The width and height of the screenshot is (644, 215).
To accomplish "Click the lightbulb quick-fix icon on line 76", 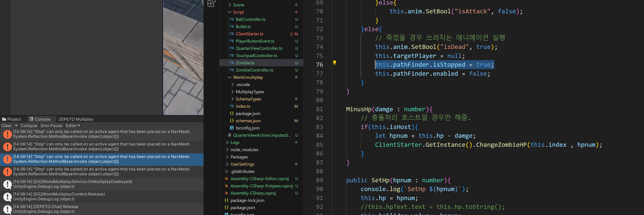I will 335,63.
